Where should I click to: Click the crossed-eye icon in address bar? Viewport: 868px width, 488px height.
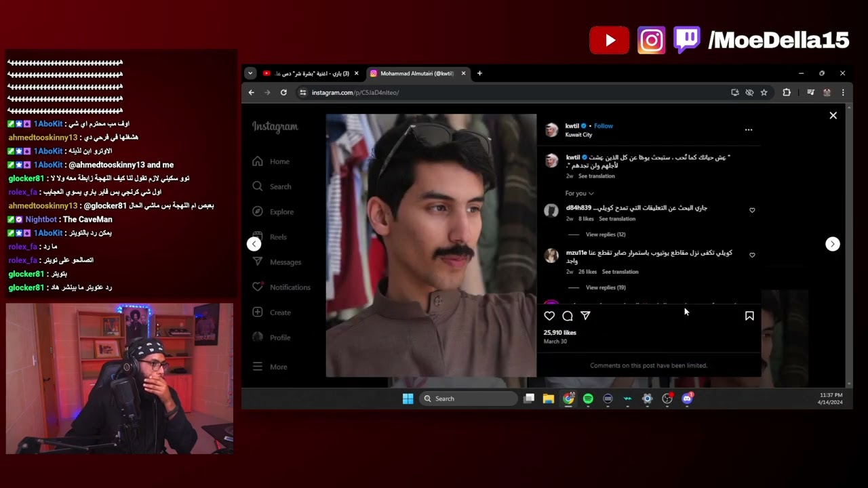[x=749, y=92]
